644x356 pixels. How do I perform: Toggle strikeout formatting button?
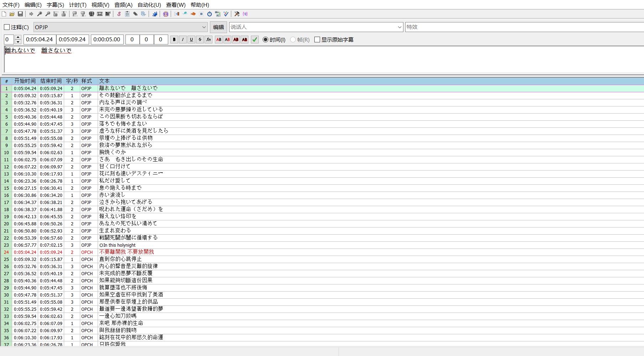click(200, 40)
